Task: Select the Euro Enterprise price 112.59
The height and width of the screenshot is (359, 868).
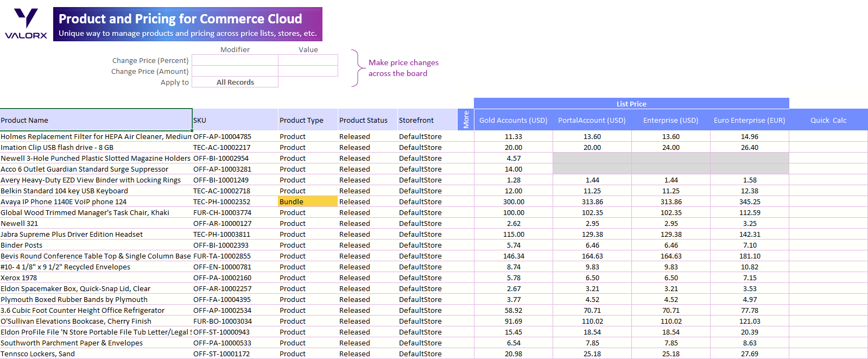Action: pyautogui.click(x=750, y=212)
